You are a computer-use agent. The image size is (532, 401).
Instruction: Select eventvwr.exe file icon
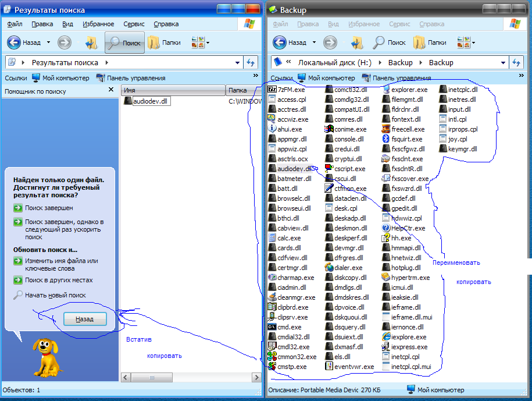point(329,366)
